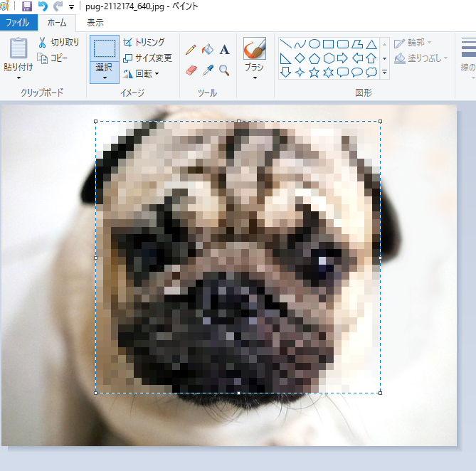The image size is (476, 471).
Task: Select the Line shape
Action: pyautogui.click(x=285, y=44)
